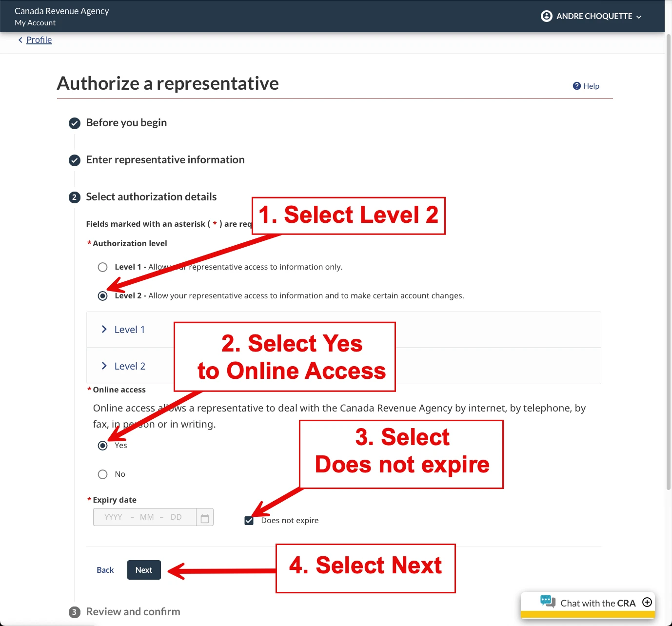Expand the Level 2 details section
Screen dimensions: 672x626
pyautogui.click(x=129, y=366)
